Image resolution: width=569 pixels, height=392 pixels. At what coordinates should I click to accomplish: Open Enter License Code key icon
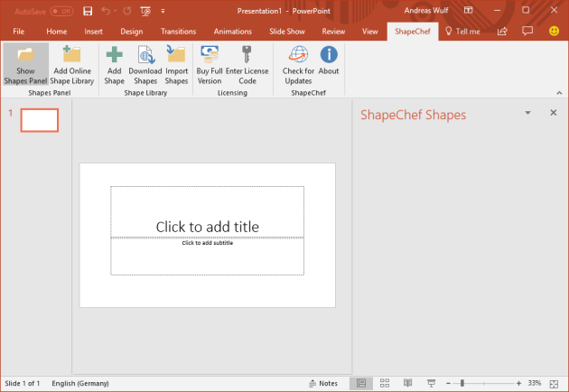tap(247, 54)
